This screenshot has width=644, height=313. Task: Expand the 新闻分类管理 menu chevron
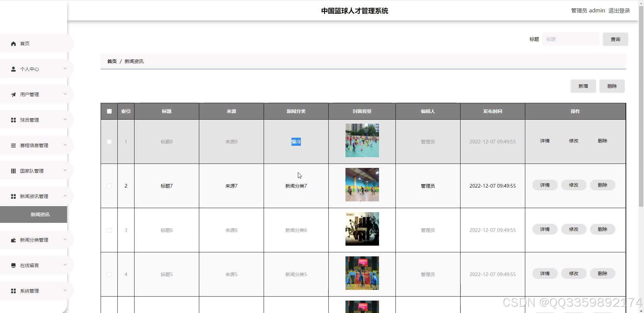[x=65, y=239]
